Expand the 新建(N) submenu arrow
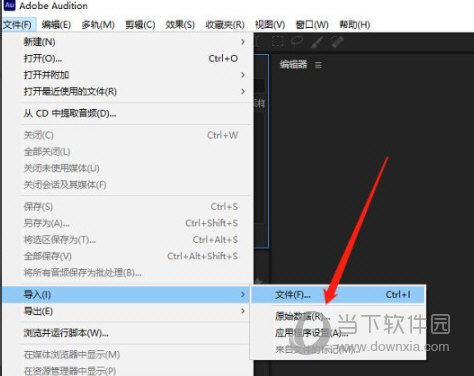474x376 pixels. (243, 42)
